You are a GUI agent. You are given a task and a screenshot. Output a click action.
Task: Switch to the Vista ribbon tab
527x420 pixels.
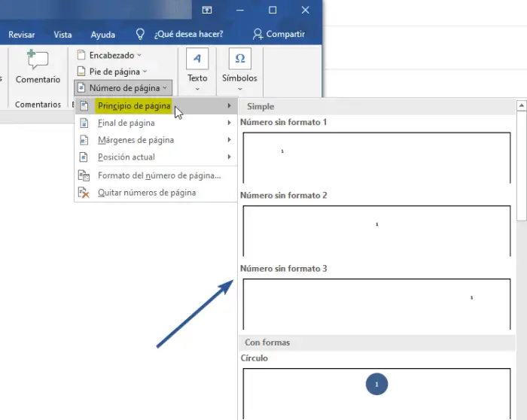click(62, 35)
